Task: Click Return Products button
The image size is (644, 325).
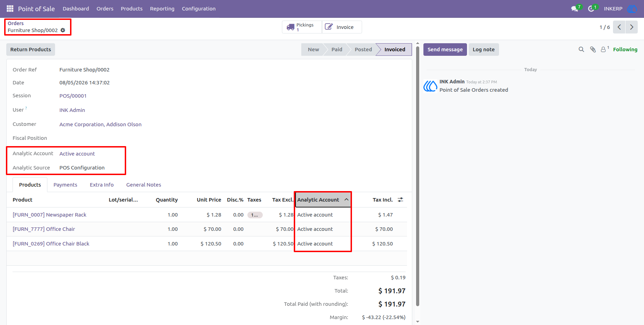Action: point(31,50)
